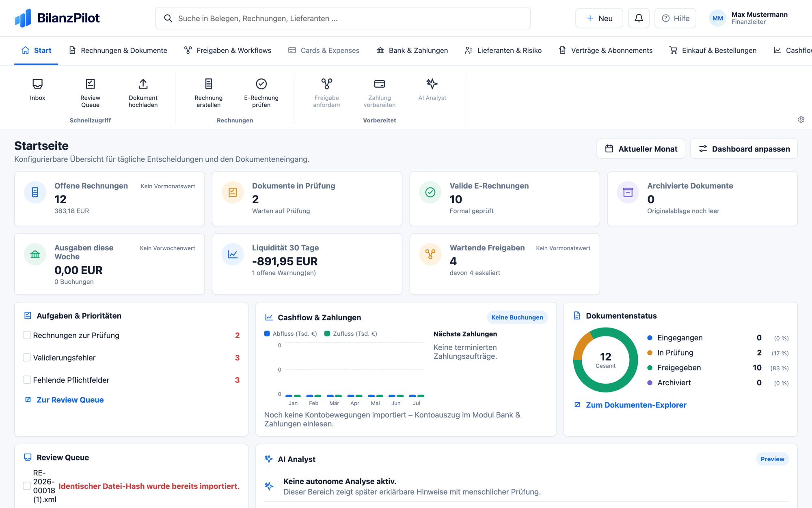Click 'Keine autonome Analyse aktiv.' text
This screenshot has height=508, width=812.
339,481
